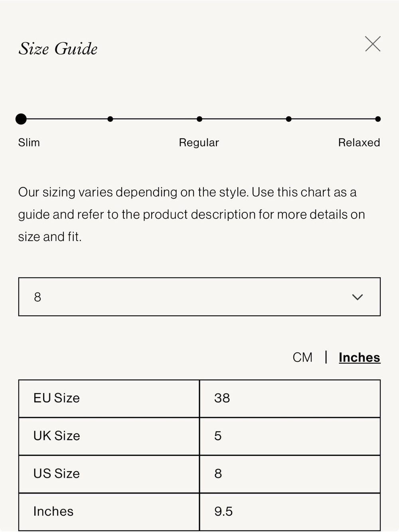Click the sizing description paragraph
Screen dimensions: 399x532
pyautogui.click(x=192, y=214)
